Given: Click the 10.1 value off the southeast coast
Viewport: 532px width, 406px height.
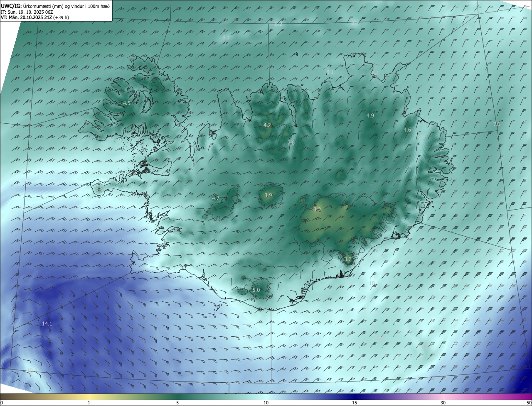Looking at the screenshot, I should (374, 283).
